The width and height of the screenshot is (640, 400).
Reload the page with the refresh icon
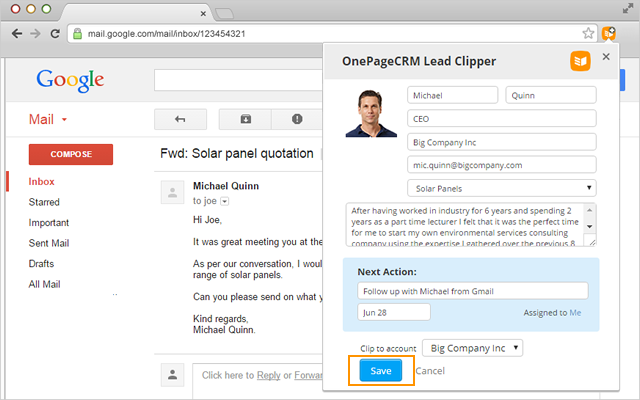click(x=55, y=33)
